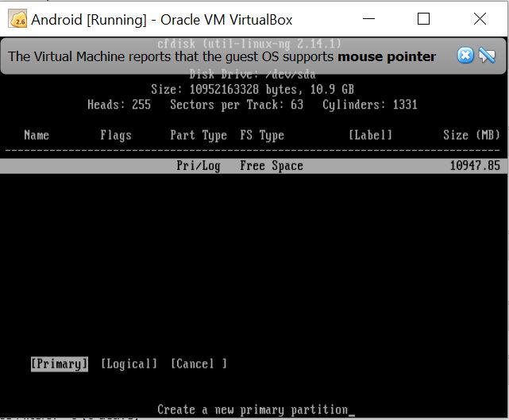Choose the Logical partition option
This screenshot has height=420, width=509.
[129, 364]
